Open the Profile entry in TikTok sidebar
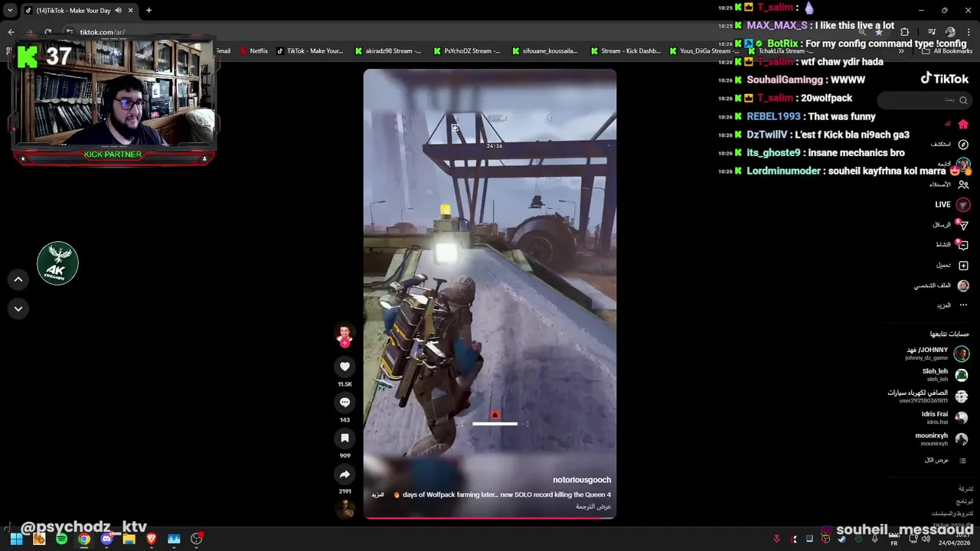Image resolution: width=980 pixels, height=551 pixels. point(963,285)
